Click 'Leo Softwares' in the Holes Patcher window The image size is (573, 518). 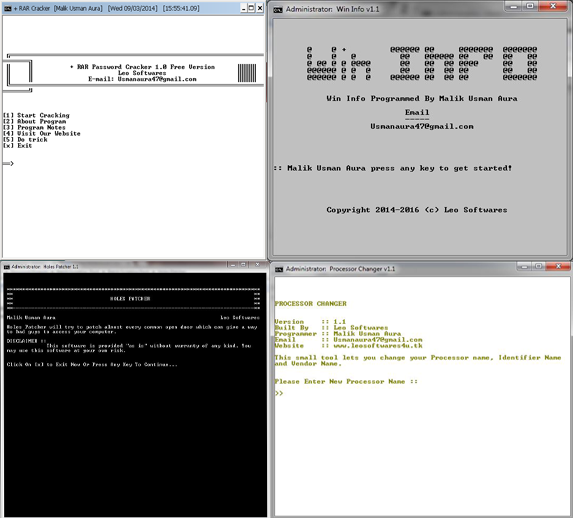[240, 318]
